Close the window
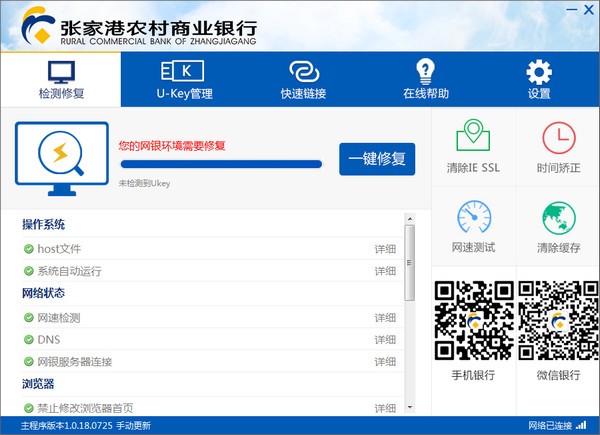 589,10
